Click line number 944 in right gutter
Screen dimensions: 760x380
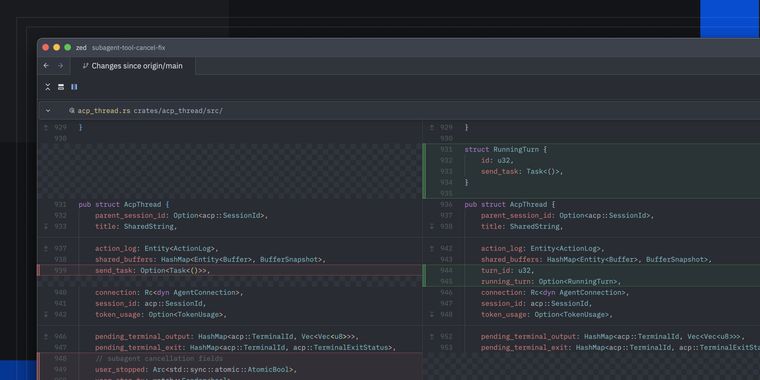pos(446,270)
